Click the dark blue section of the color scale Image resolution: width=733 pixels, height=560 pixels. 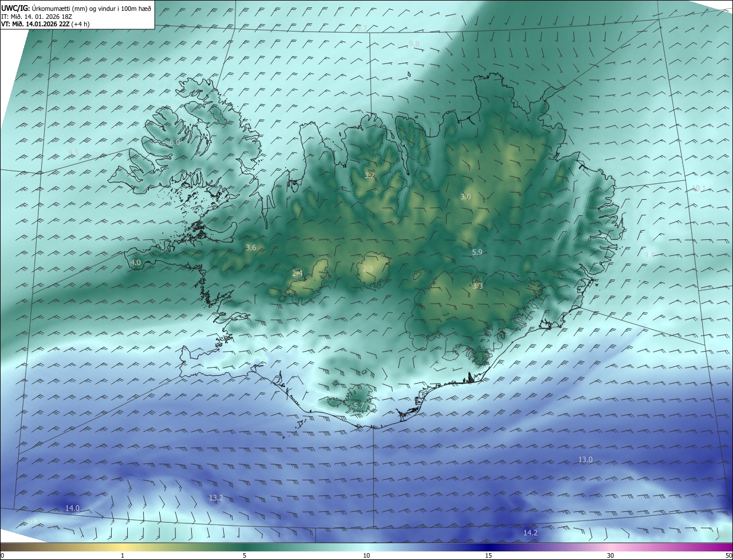[x=488, y=547]
